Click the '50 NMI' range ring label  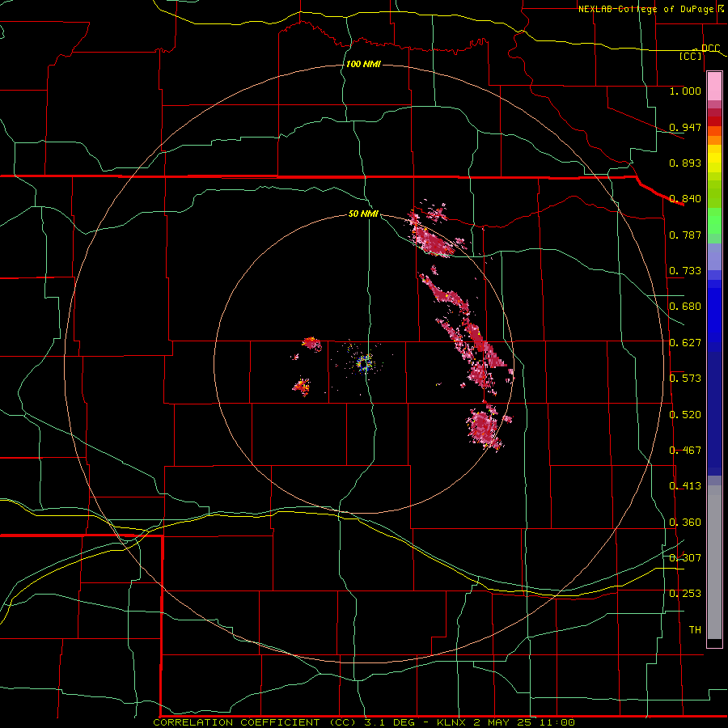tap(363, 214)
